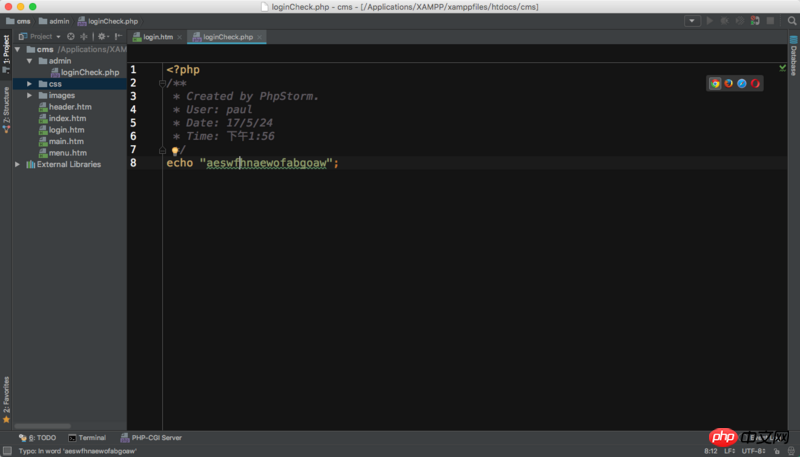
Task: Click the Search Everywhere magnifier icon
Action: pyautogui.click(x=790, y=20)
